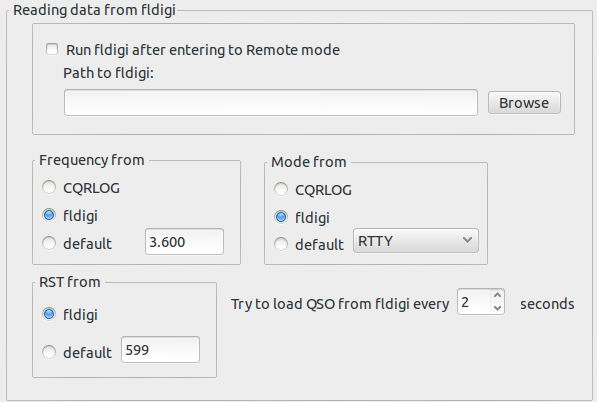Increase QSO load interval with up arrow

[x=497, y=295]
